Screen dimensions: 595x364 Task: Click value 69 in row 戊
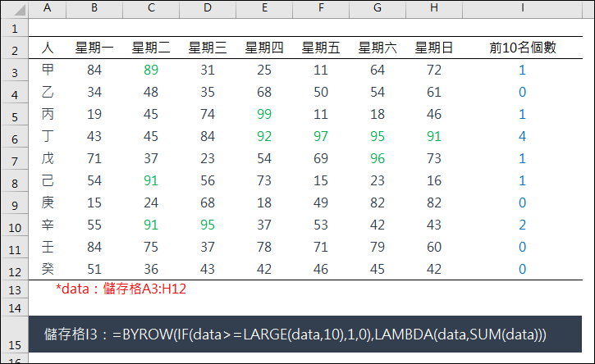click(321, 158)
